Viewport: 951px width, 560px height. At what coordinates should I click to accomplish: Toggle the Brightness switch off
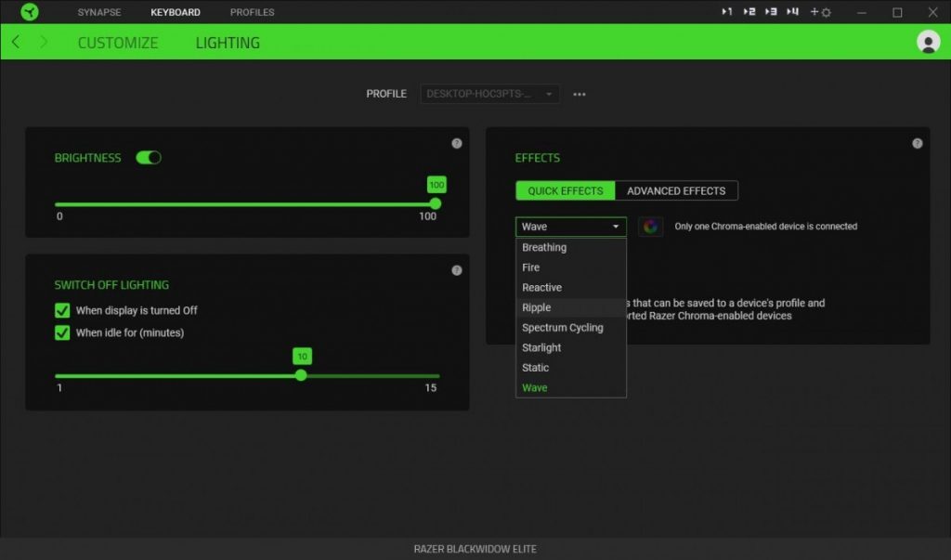[149, 158]
